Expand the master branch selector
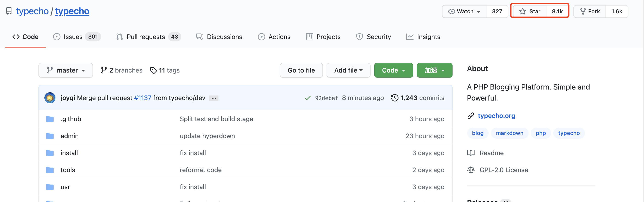The width and height of the screenshot is (644, 202). [66, 70]
